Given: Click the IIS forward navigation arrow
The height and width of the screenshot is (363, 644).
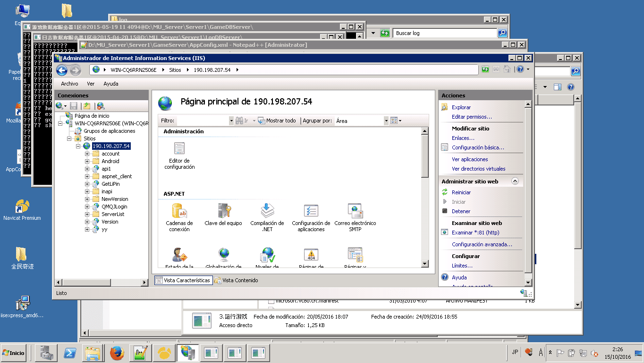Looking at the screenshot, I should click(76, 70).
